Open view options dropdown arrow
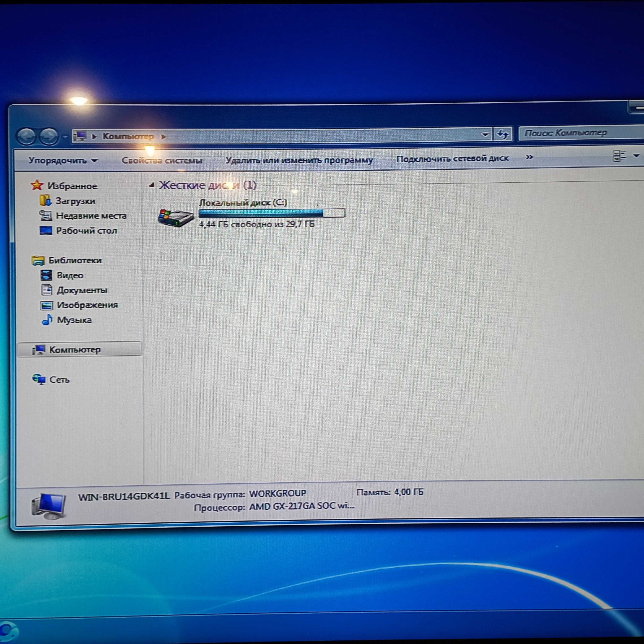 (636, 155)
